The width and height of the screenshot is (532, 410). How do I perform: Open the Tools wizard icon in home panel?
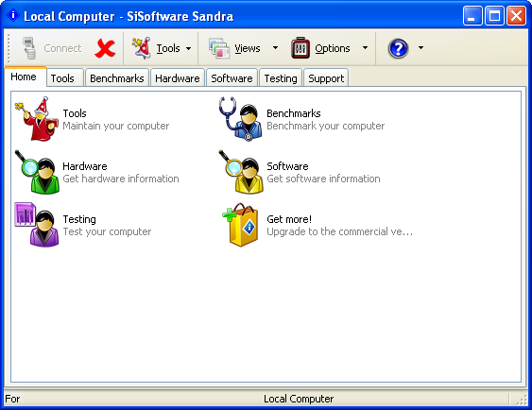(36, 119)
